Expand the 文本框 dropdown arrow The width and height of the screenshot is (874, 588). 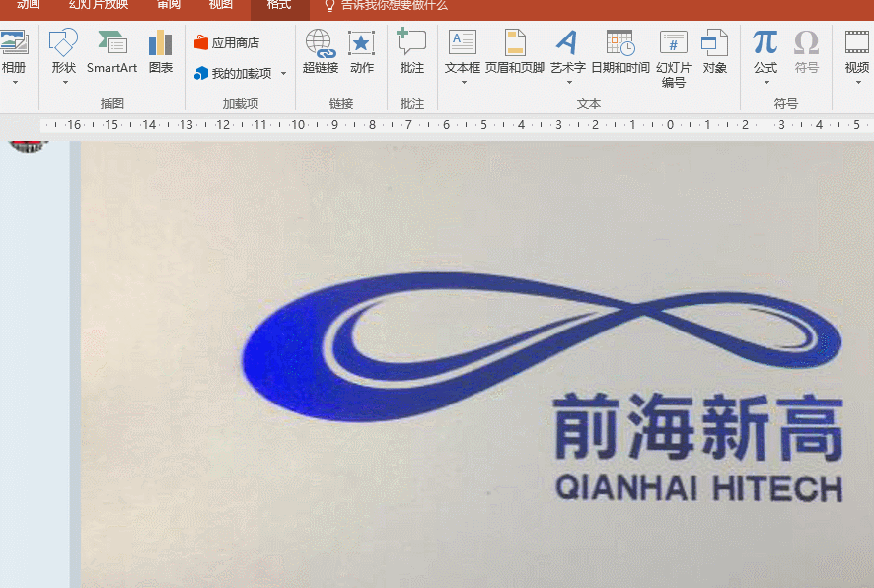[464, 83]
